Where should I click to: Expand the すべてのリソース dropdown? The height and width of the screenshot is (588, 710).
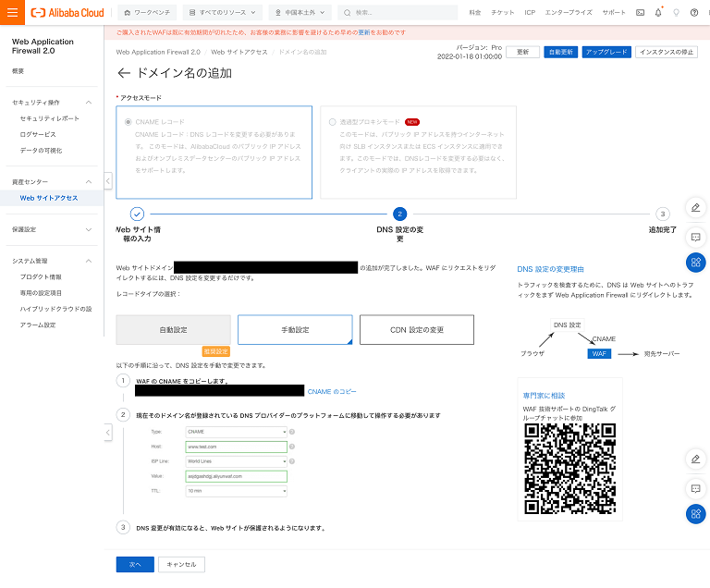pos(222,13)
